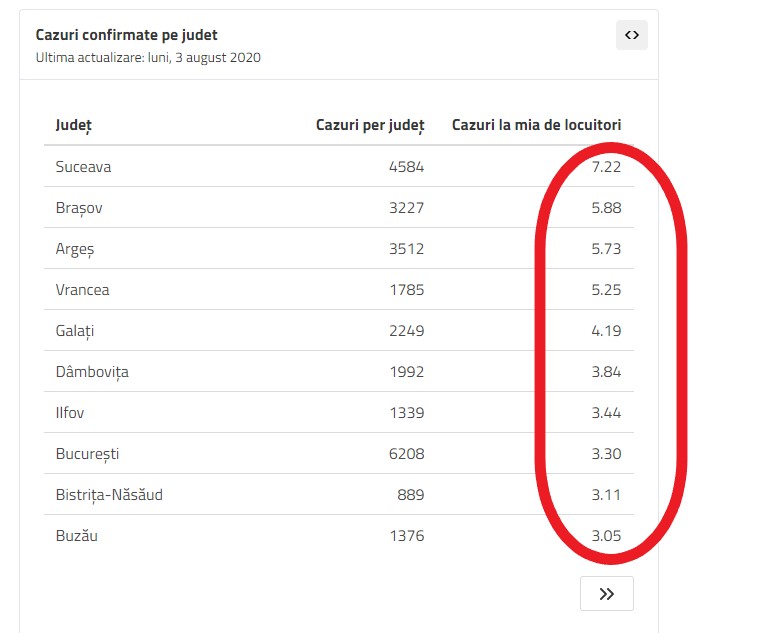
Task: Click the 7.22 rate value
Action: [x=606, y=167]
